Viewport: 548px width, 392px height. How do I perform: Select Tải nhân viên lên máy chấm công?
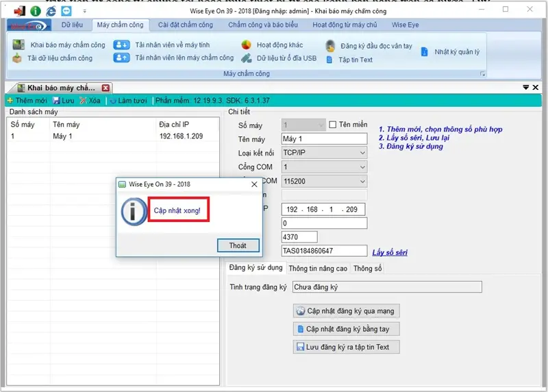pyautogui.click(x=184, y=58)
